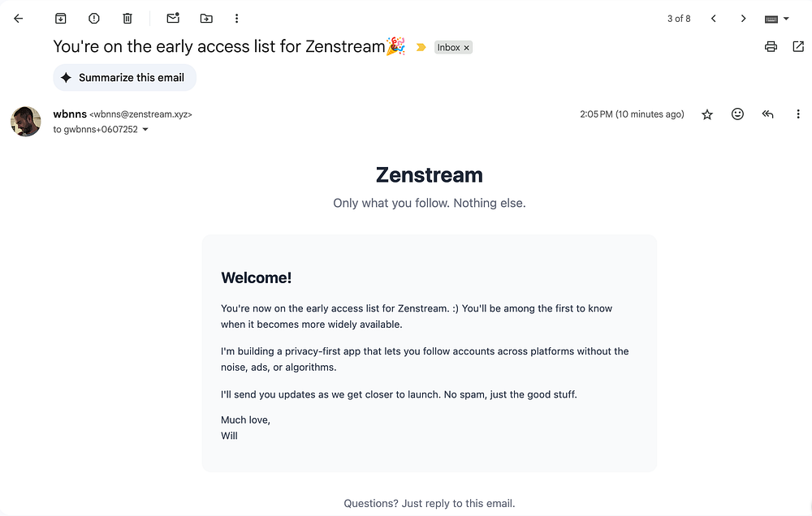Open the Move to folder icon
Viewport: 812px width, 516px height.
(x=206, y=18)
